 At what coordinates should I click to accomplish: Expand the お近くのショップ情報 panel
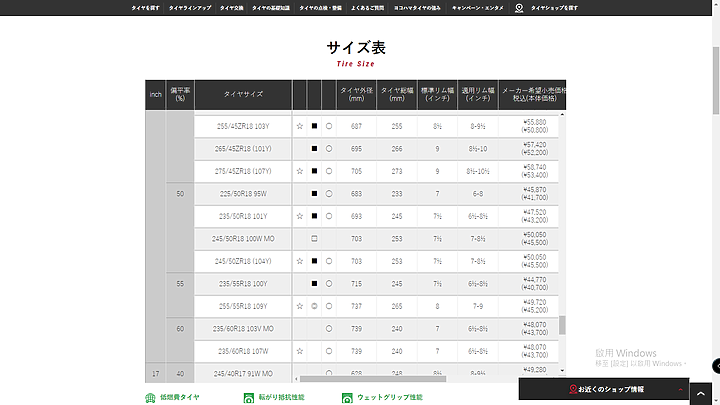(x=604, y=389)
